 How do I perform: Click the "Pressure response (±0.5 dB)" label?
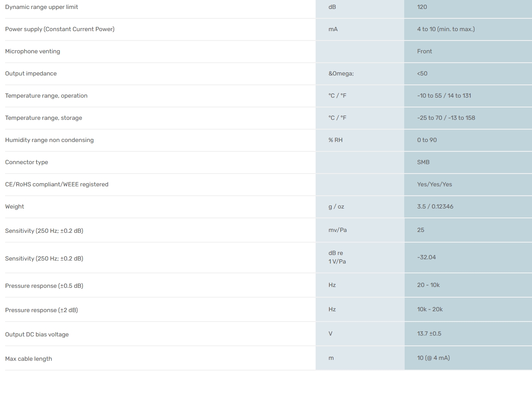44,286
